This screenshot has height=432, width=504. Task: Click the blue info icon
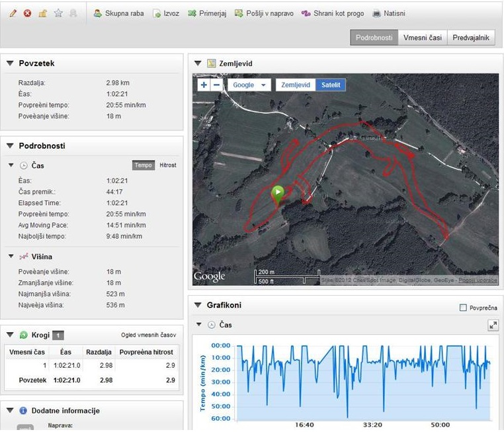[x=23, y=410]
